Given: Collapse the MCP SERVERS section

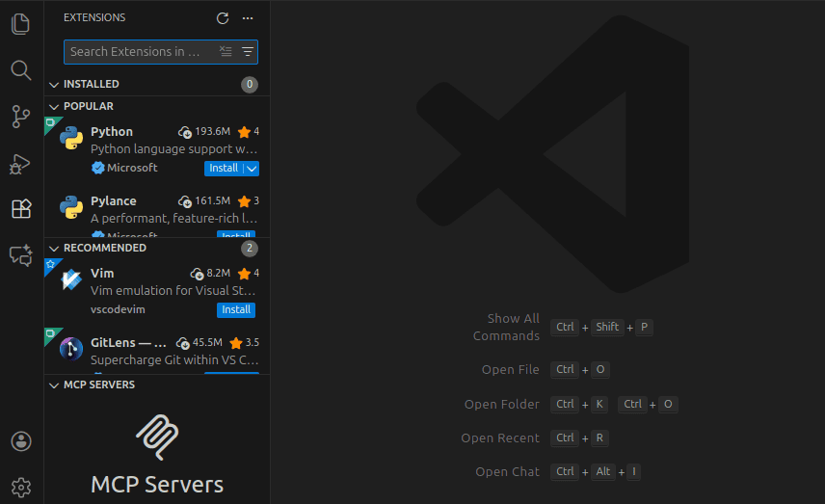Looking at the screenshot, I should pyautogui.click(x=54, y=385).
